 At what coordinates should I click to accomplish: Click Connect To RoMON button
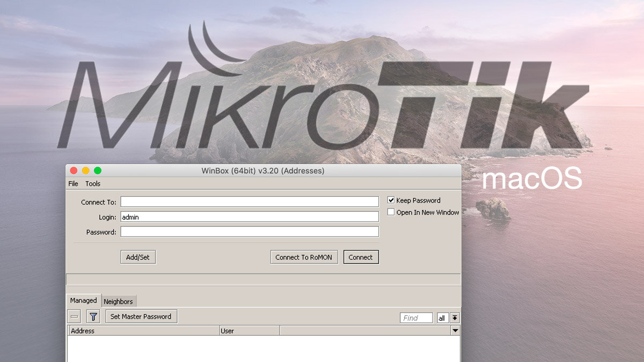[304, 257]
